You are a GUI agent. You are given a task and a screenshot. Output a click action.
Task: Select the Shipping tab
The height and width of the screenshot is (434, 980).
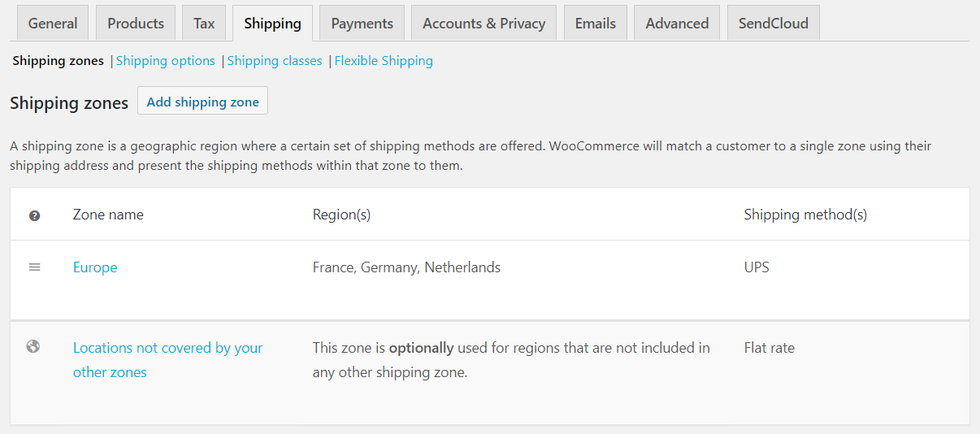272,23
